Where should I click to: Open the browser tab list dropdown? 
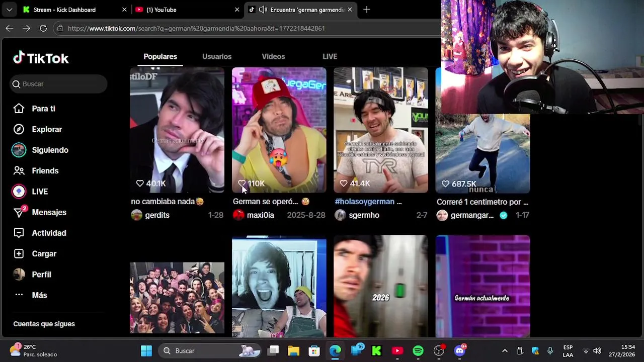9,10
